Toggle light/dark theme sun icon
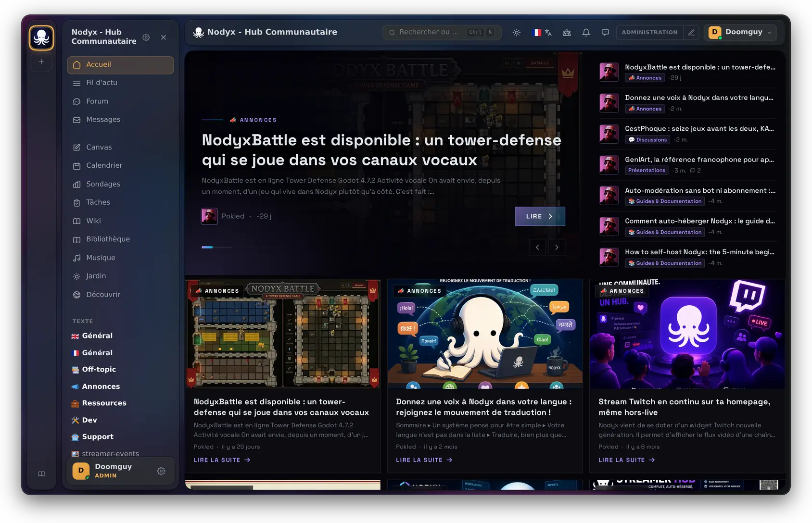This screenshot has height=523, width=812. click(x=517, y=32)
